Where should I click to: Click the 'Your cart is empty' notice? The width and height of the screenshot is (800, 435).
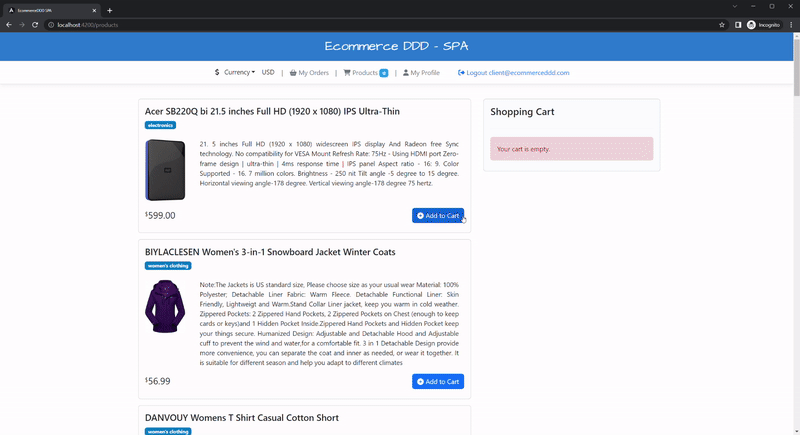coord(571,149)
